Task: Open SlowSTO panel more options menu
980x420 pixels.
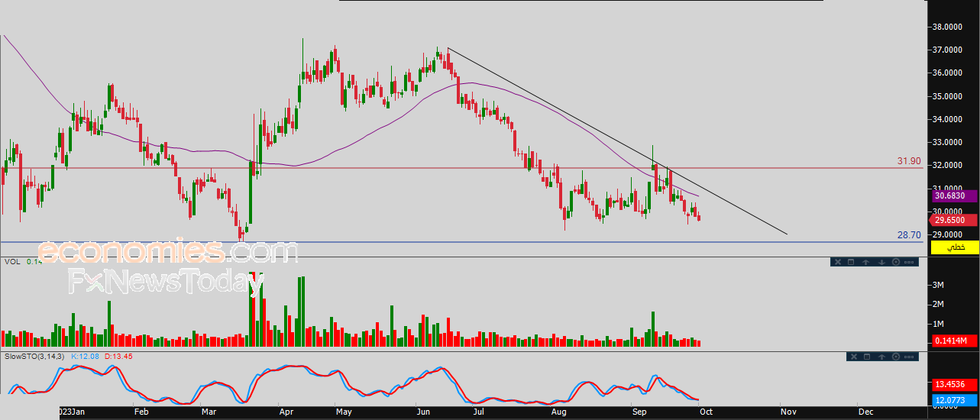Action: (x=909, y=357)
